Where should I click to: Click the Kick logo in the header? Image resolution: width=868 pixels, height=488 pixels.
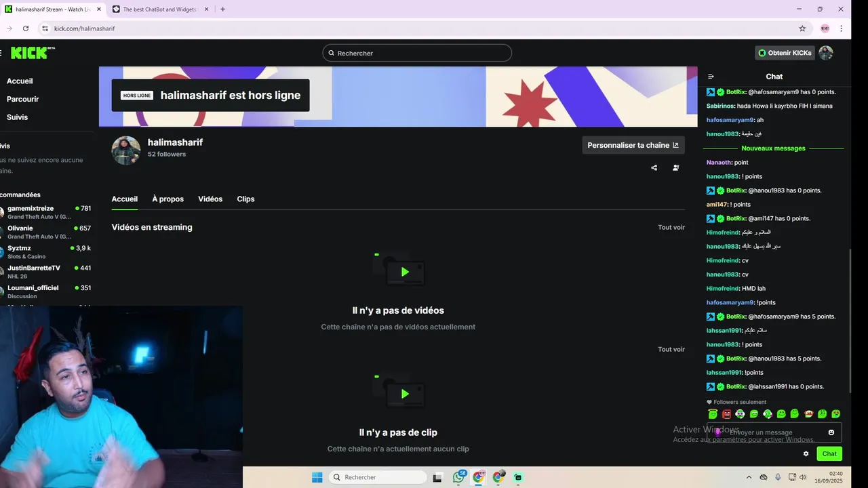pyautogui.click(x=33, y=53)
